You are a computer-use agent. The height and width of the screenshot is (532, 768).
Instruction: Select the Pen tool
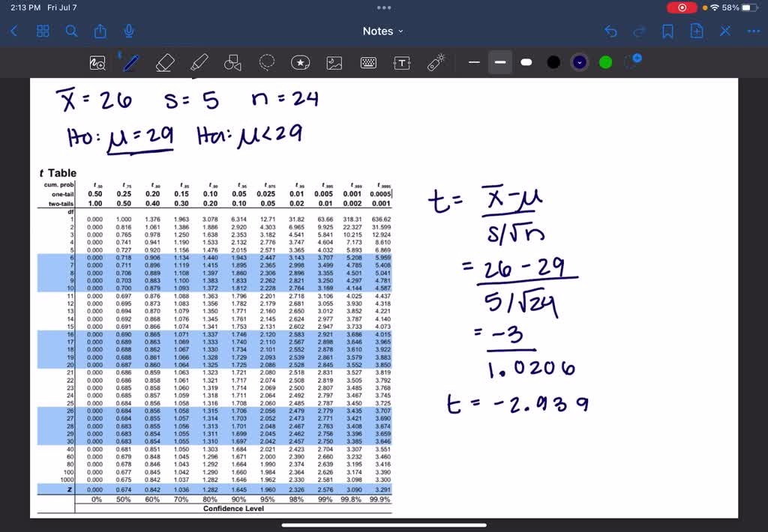point(129,63)
